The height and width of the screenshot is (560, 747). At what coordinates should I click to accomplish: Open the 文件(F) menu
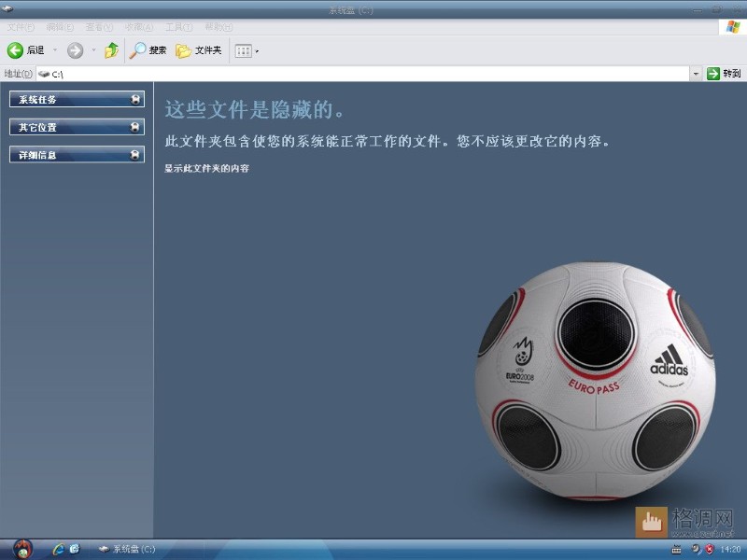(21, 27)
